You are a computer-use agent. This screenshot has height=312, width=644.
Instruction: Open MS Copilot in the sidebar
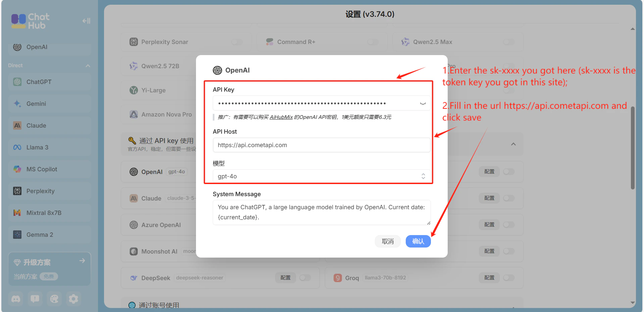(50, 169)
